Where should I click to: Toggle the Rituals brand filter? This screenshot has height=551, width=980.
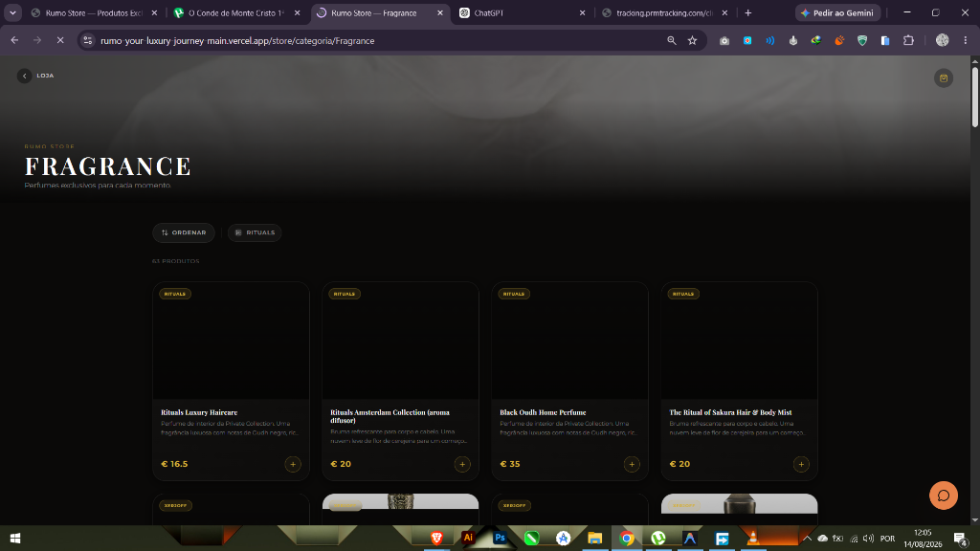click(255, 232)
